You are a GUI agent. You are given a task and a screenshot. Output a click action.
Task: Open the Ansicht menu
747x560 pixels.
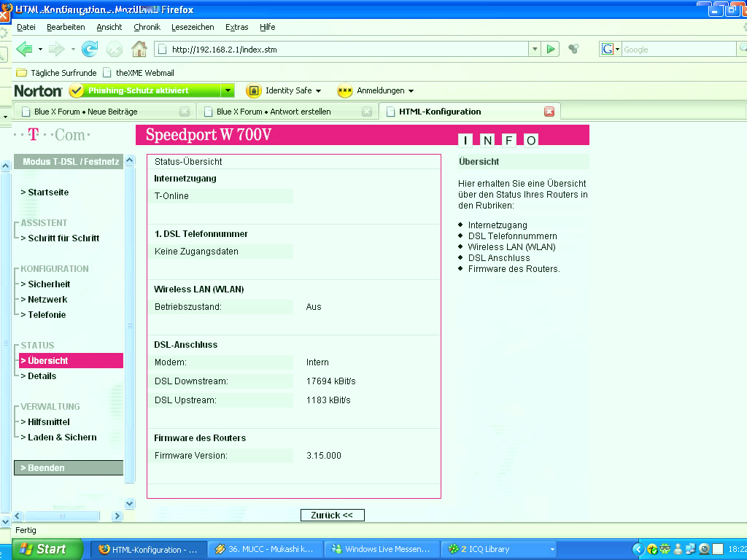pyautogui.click(x=109, y=27)
